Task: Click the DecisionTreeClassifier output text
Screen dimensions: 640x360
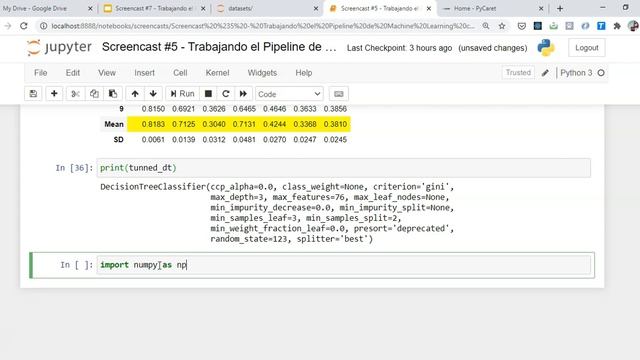Action: pyautogui.click(x=277, y=213)
